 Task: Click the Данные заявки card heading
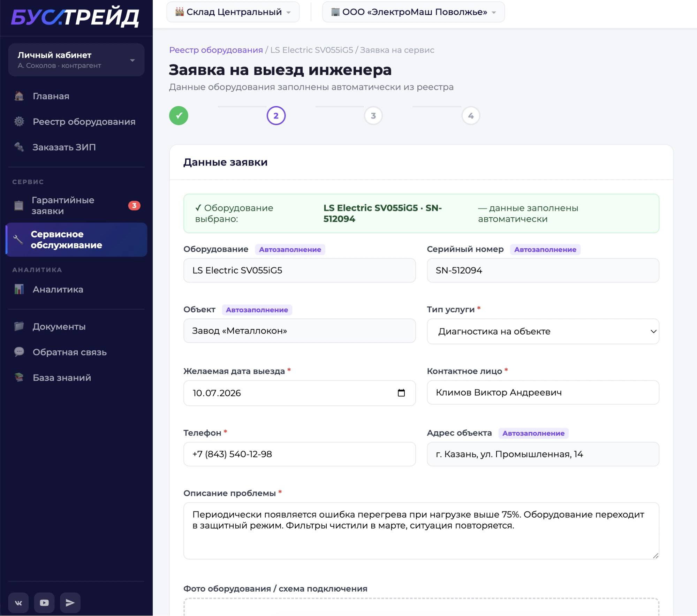[x=225, y=162]
